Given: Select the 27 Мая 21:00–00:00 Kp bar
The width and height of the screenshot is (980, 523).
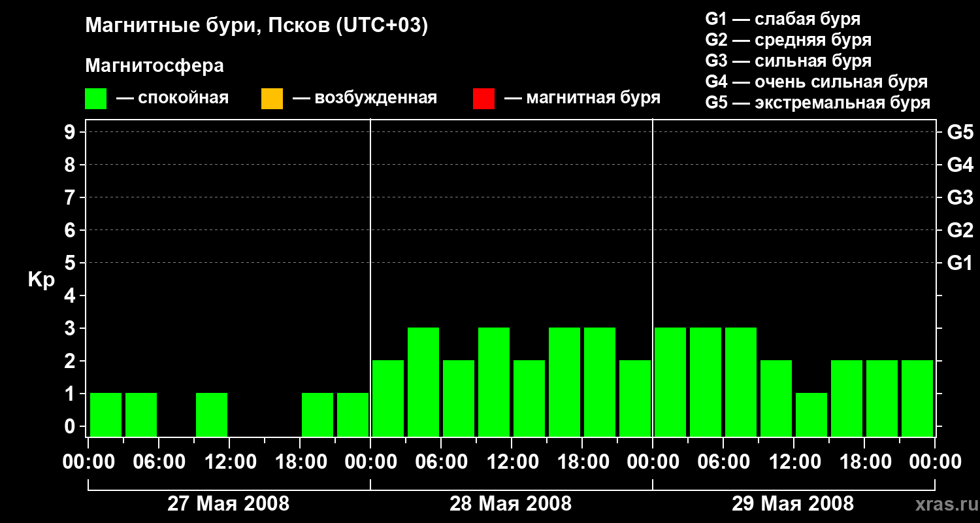Looking at the screenshot, I should click(x=353, y=414).
